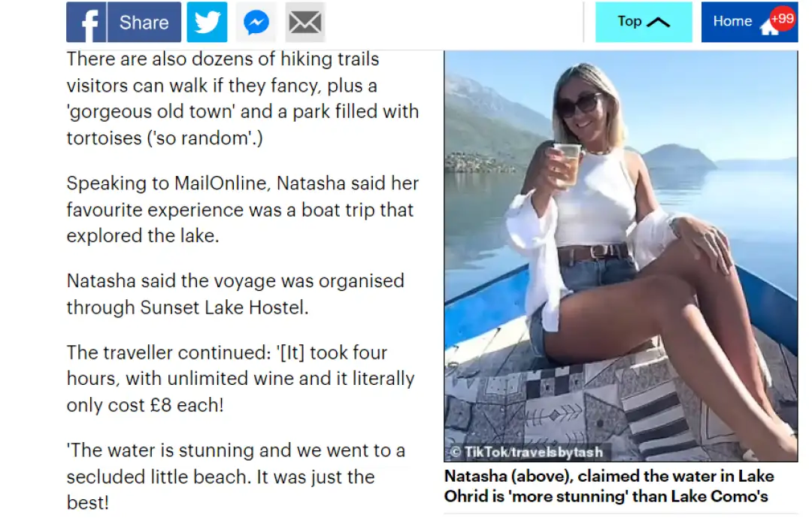The image size is (812, 524).
Task: Share the article on Twitter
Action: click(x=207, y=23)
